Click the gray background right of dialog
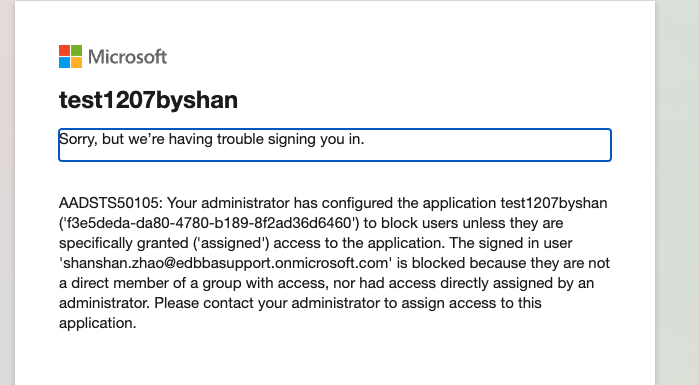The width and height of the screenshot is (699, 385). [x=677, y=192]
